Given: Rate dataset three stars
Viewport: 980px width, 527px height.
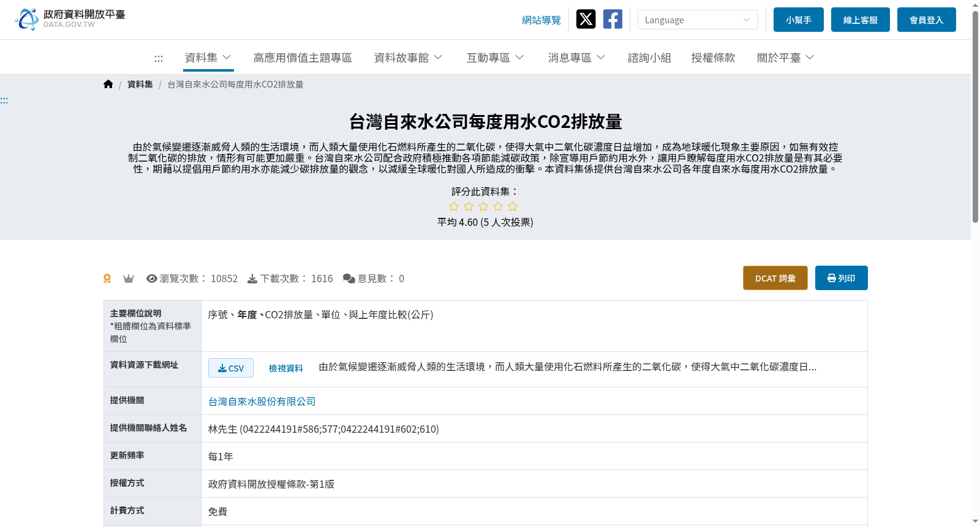Looking at the screenshot, I should point(483,206).
